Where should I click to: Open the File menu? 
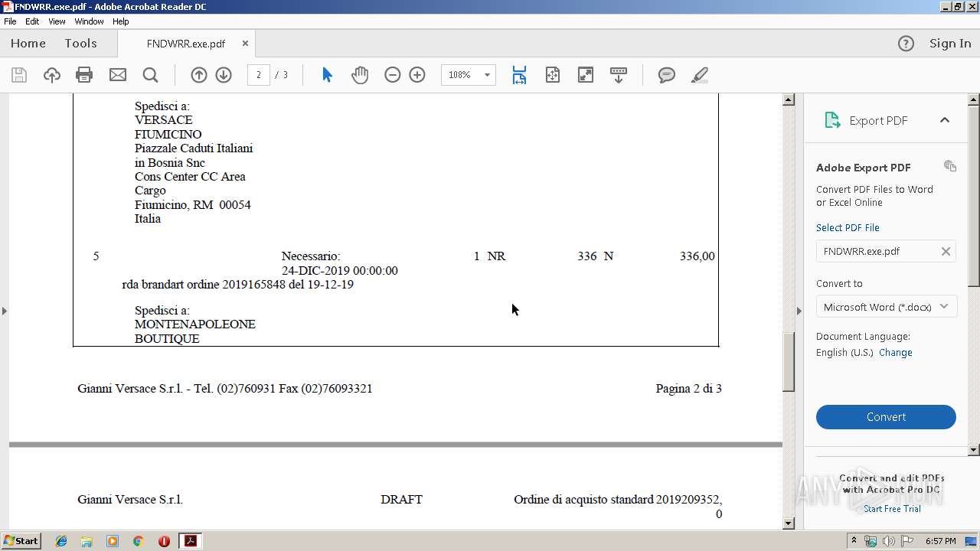click(10, 21)
